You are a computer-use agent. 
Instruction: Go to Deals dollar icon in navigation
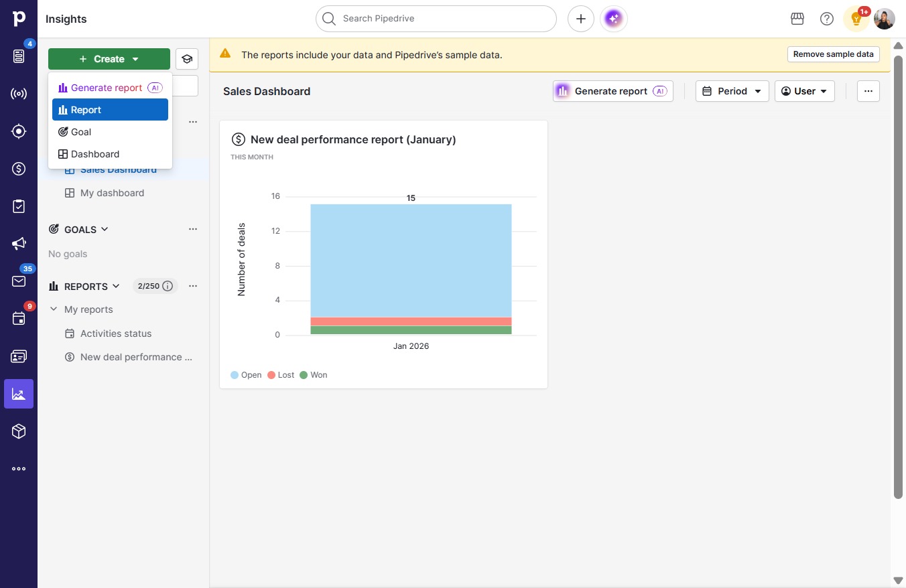coord(19,169)
